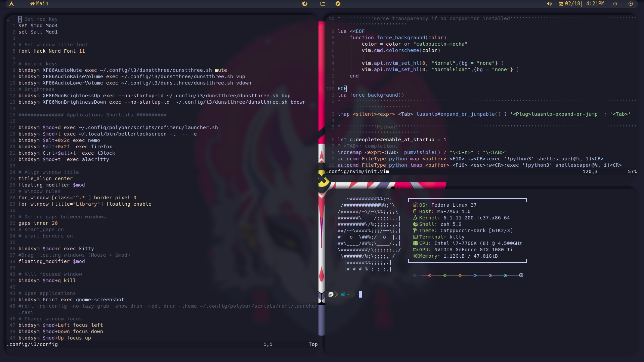Click the 'Applications Shortcuts' comment header
Screen dimensions: 644x362
92,115
